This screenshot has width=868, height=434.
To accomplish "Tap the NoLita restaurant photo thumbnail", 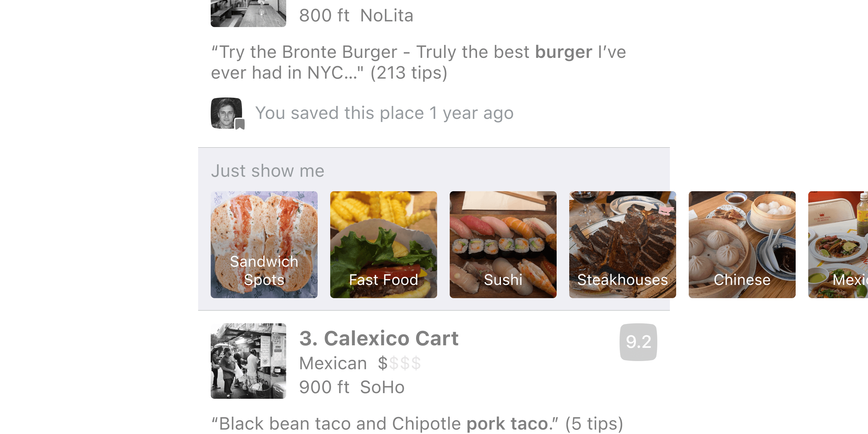I will (x=248, y=13).
